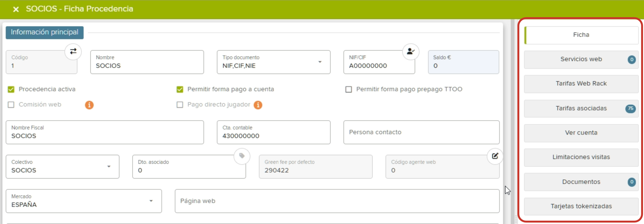
Task: Click the edit pencil icon on Código agente web
Action: [x=495, y=156]
